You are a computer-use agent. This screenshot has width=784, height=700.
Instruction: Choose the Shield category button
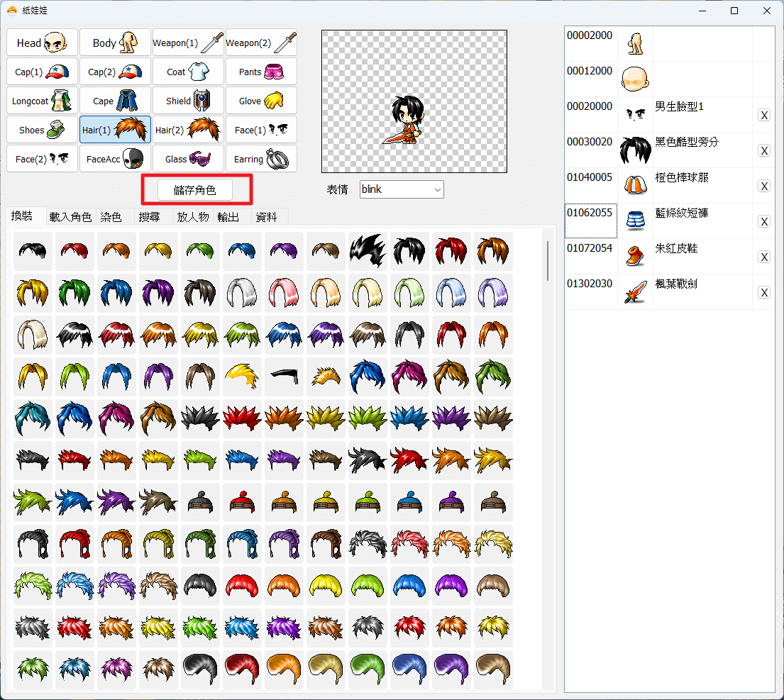click(188, 101)
